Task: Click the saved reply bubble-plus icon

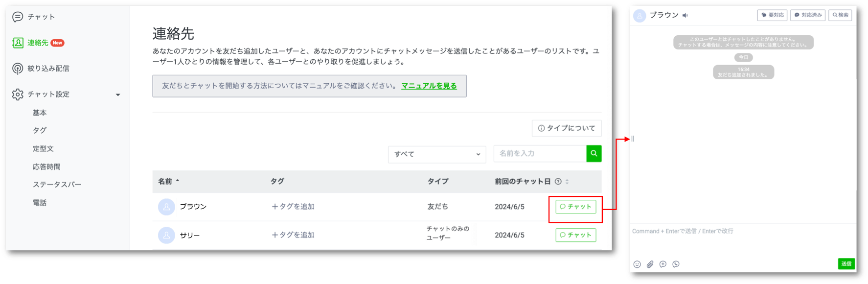Action: point(663,264)
